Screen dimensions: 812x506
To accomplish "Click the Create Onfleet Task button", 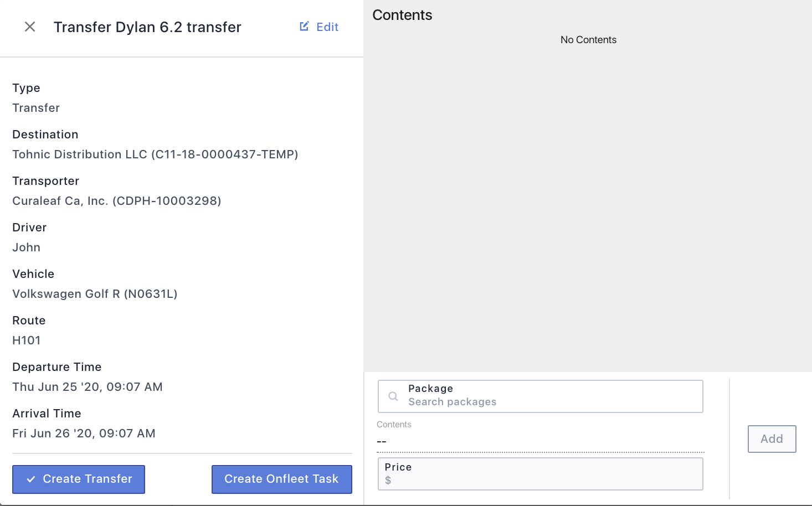I will pos(282,479).
